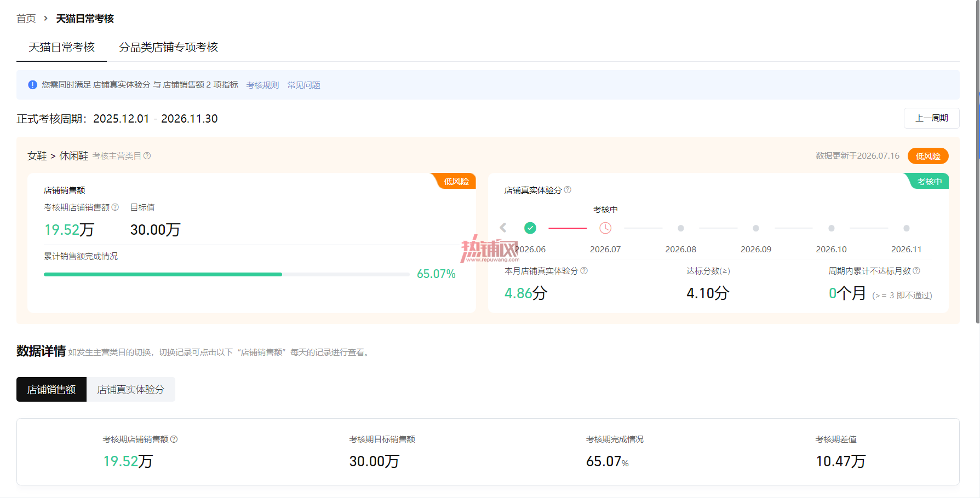Click the 4.86分 experience score value
Viewport: 980px width, 498px height.
(x=526, y=293)
